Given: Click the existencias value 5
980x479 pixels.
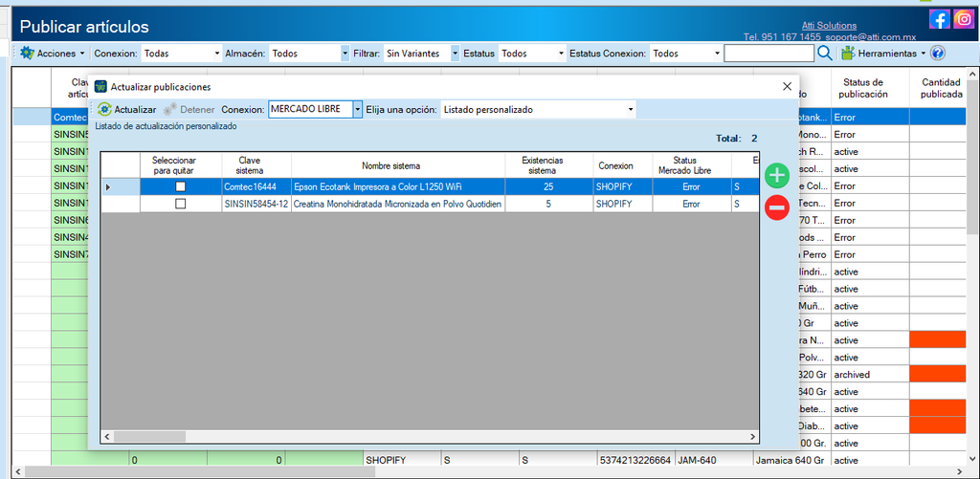Looking at the screenshot, I should click(x=548, y=204).
